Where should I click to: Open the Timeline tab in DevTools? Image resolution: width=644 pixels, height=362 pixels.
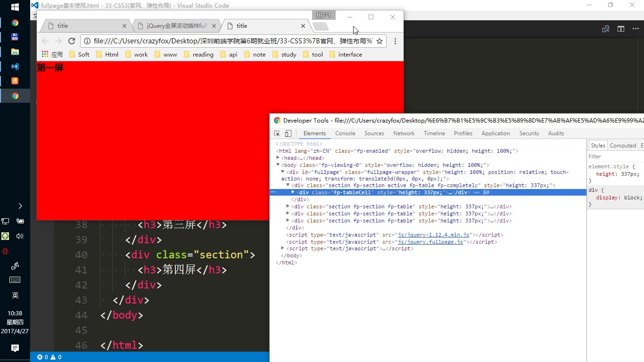pos(434,133)
